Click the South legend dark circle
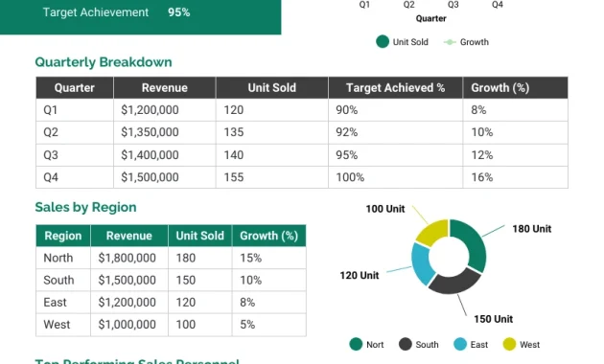This screenshot has width=604, height=364. coord(406,344)
